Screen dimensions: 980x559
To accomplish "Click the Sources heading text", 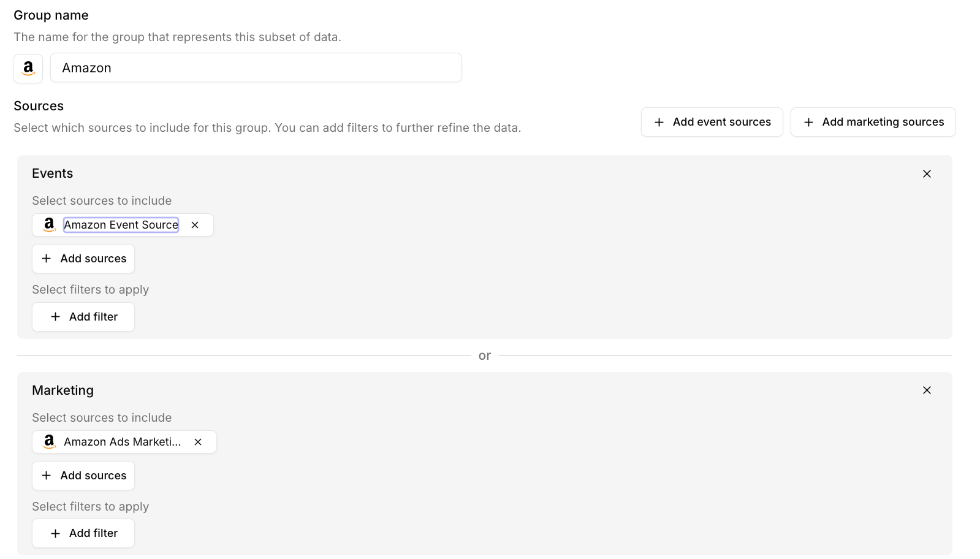I will coord(39,106).
